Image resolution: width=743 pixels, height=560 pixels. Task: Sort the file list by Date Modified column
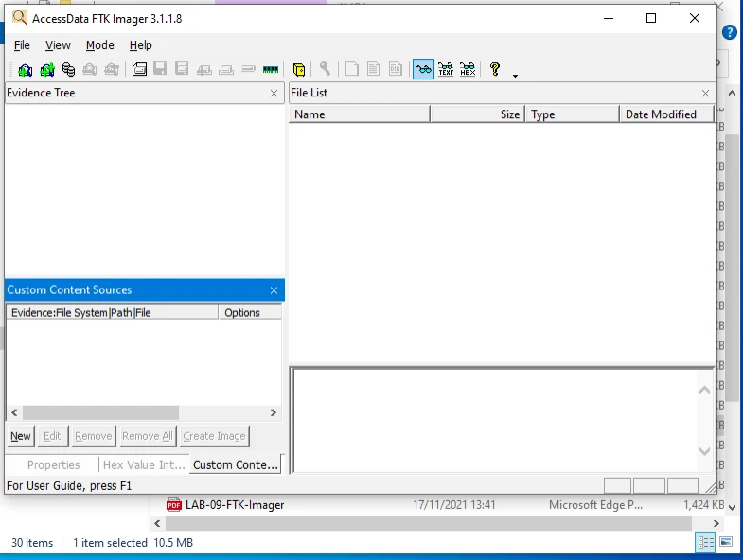click(x=661, y=114)
